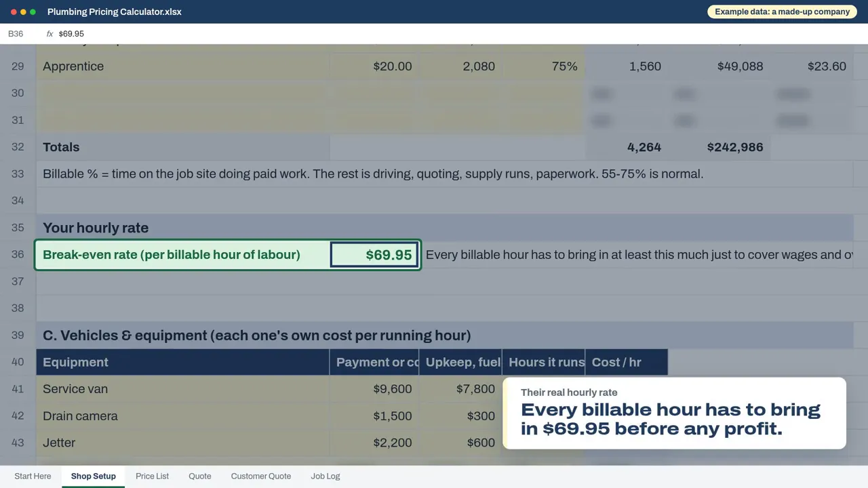Click the Drain camera cell

click(x=183, y=416)
